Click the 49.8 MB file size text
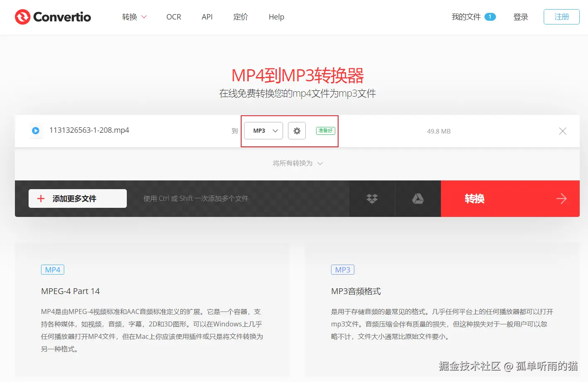Screen dimensions: 588x382 point(439,131)
